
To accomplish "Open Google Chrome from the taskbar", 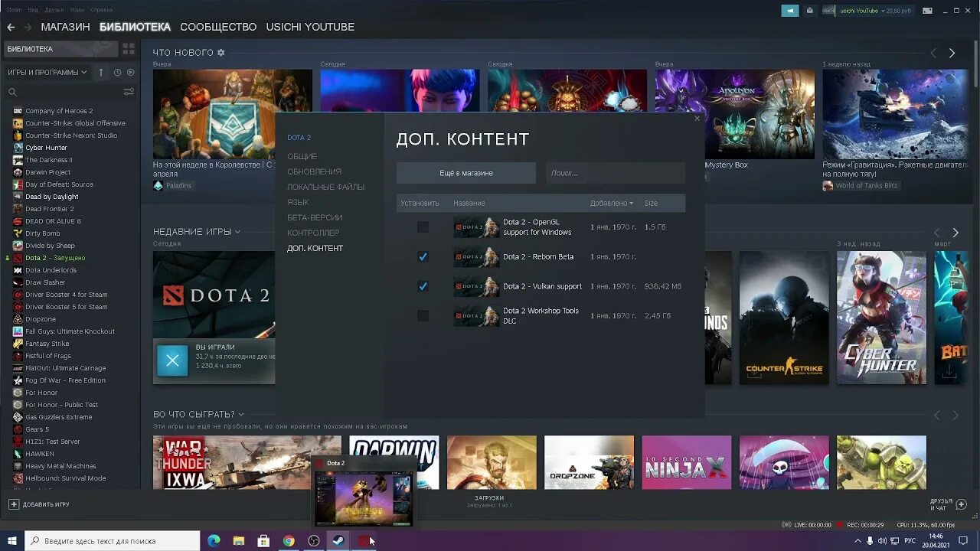I will pyautogui.click(x=289, y=541).
